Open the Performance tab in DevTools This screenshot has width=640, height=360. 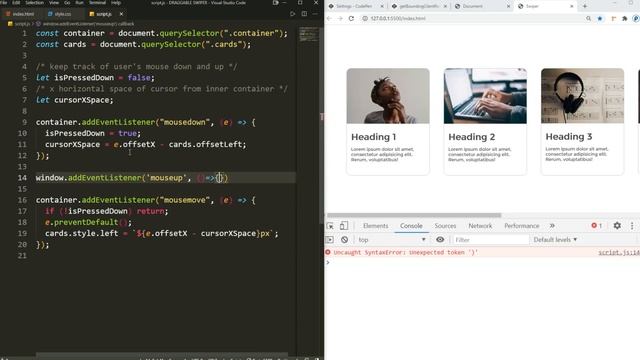(522, 226)
